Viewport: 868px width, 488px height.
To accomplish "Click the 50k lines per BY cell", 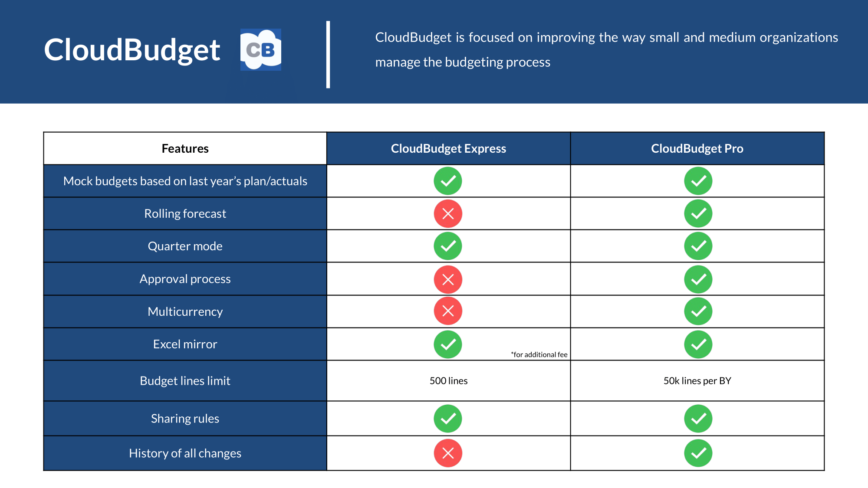I will (697, 381).
